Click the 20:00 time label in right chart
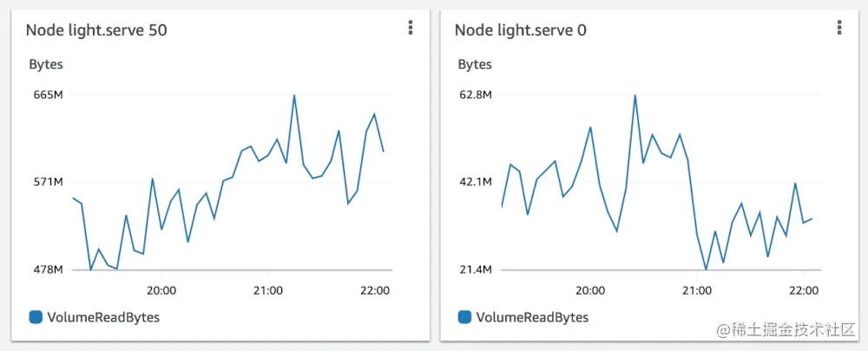 590,290
